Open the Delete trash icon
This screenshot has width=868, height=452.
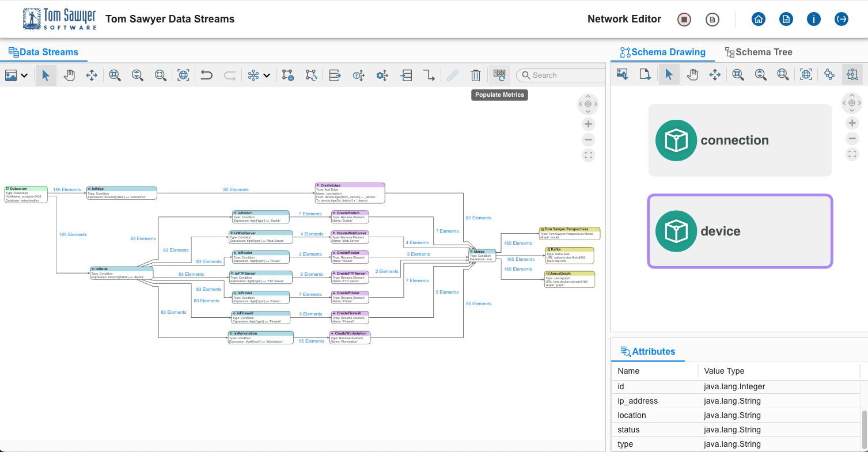coord(475,75)
